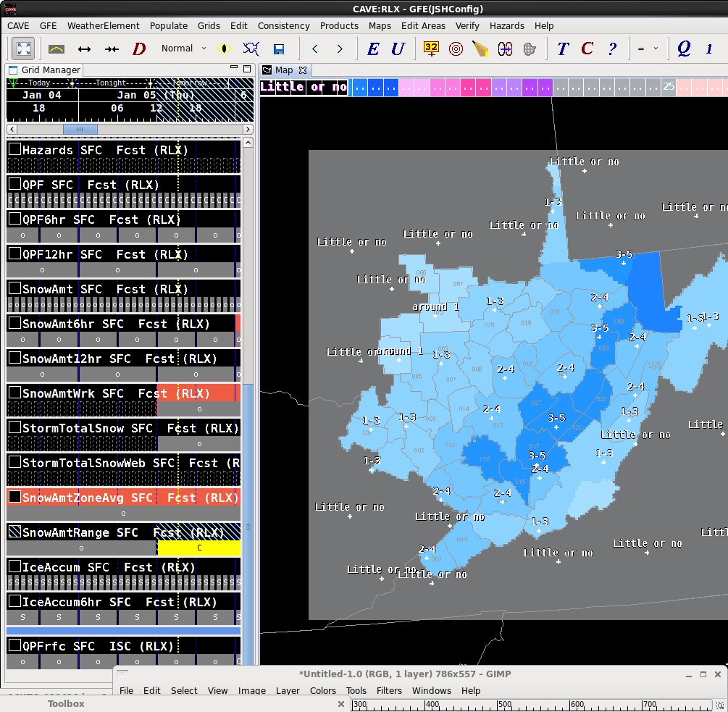This screenshot has height=712, width=728.
Task: Click the 'Little or no' color bar label
Action: pyautogui.click(x=304, y=87)
